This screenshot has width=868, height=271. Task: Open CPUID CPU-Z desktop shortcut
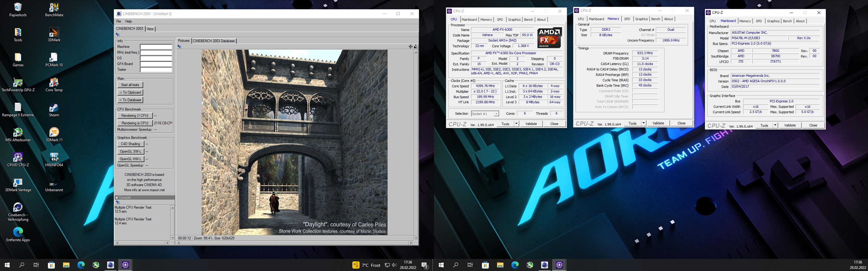pos(18,160)
